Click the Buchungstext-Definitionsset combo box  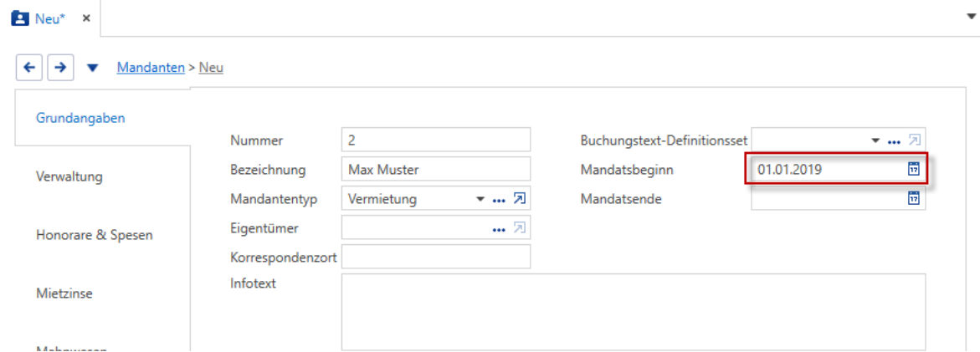(x=838, y=140)
